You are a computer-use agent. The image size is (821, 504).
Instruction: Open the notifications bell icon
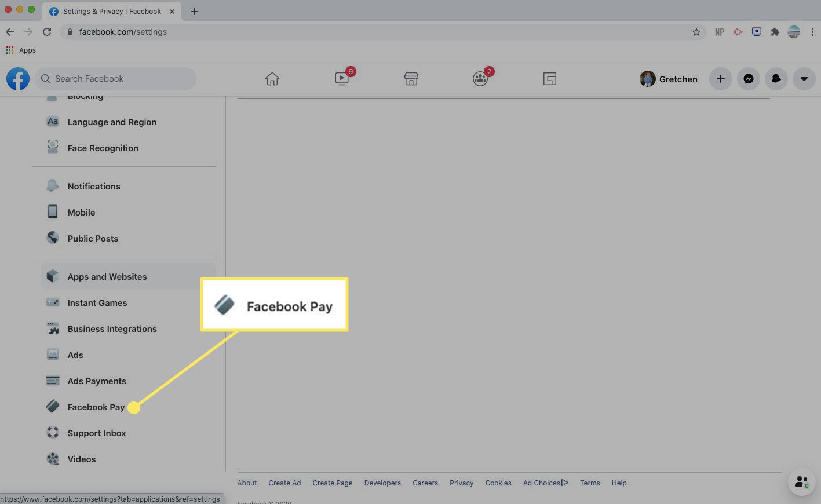pos(776,79)
